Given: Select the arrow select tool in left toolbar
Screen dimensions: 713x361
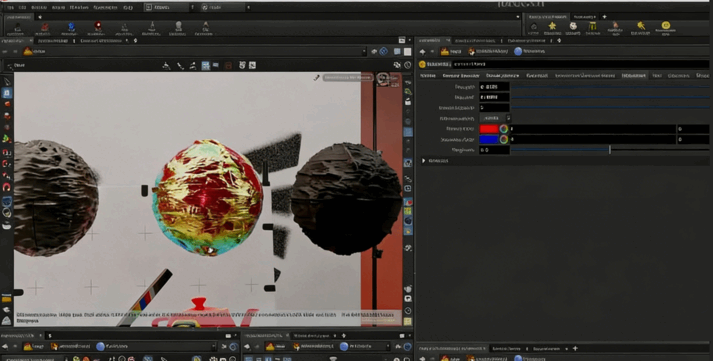Looking at the screenshot, I should pyautogui.click(x=7, y=81).
